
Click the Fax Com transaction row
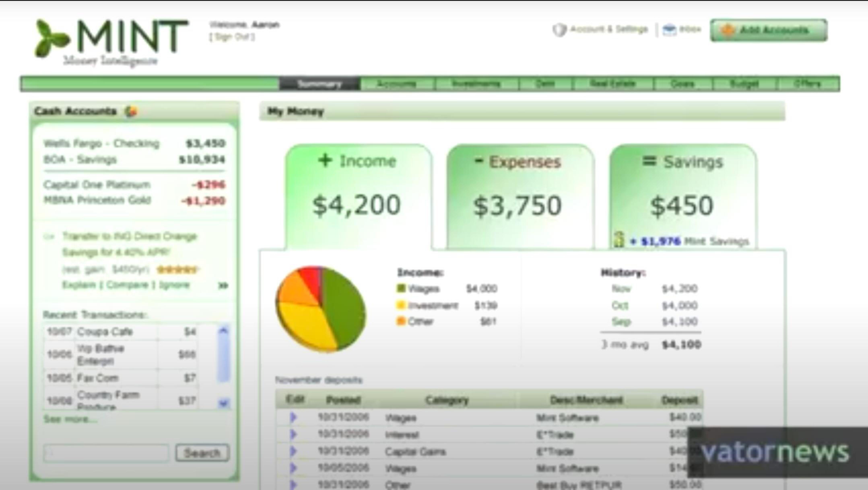click(121, 378)
